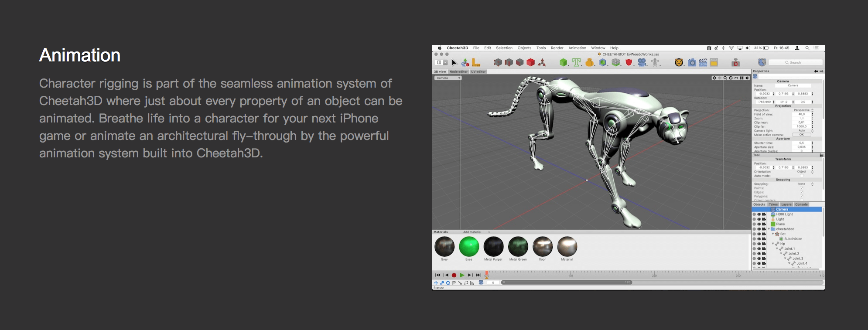Click viewport zoom magnifier icon
The height and width of the screenshot is (330, 868).
725,78
